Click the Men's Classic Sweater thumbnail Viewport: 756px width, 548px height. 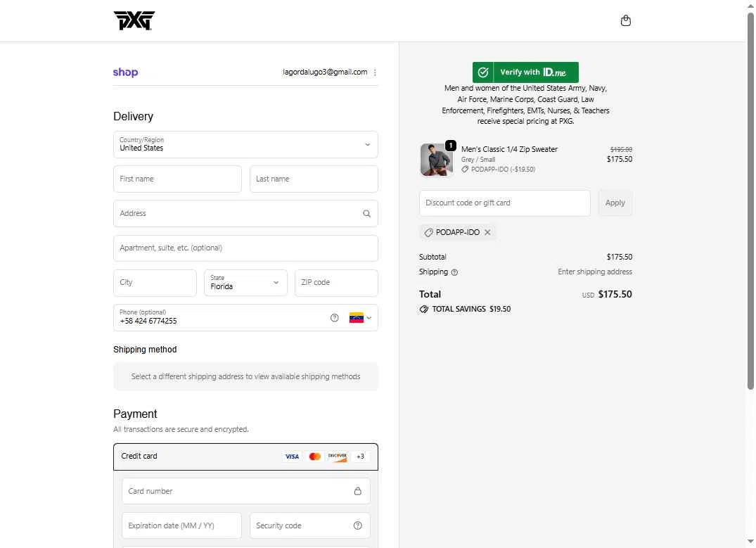[436, 160]
